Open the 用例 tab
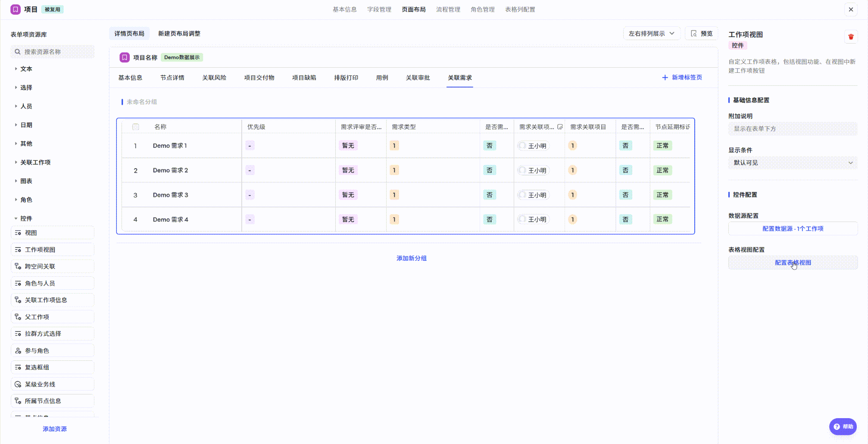 382,78
